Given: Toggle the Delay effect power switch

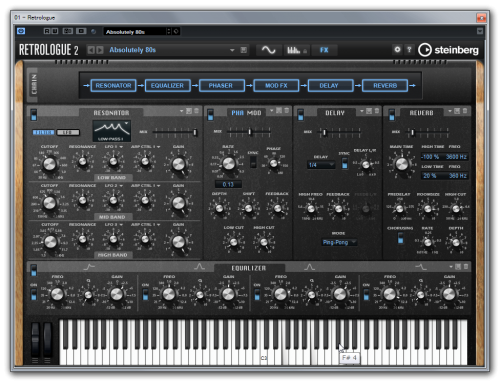Looking at the screenshot, I should [x=300, y=115].
